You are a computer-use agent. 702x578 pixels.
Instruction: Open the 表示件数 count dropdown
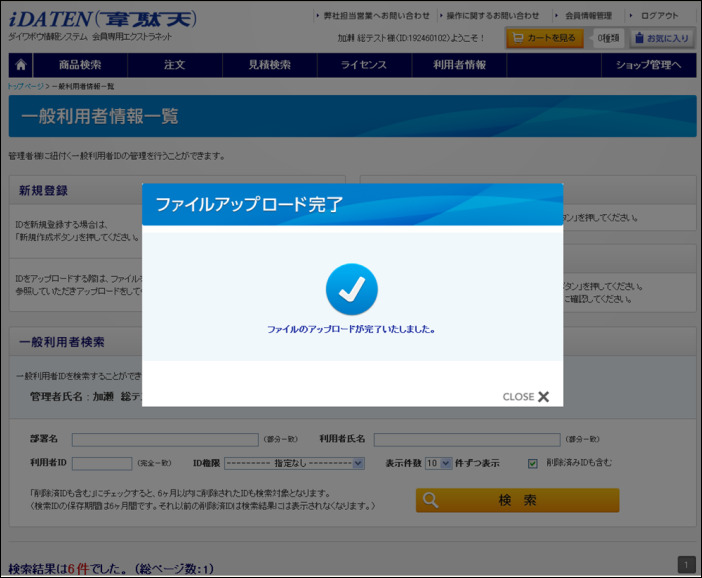438,464
